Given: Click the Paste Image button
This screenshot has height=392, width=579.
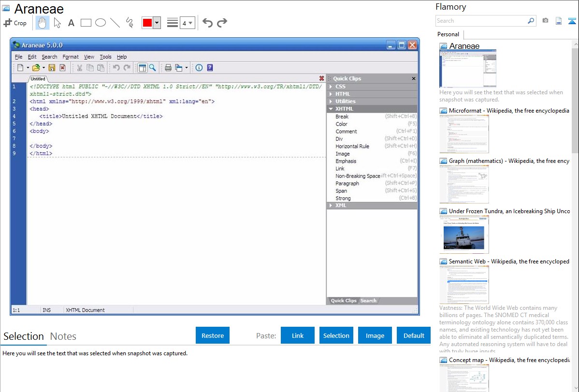Looking at the screenshot, I should (x=375, y=335).
